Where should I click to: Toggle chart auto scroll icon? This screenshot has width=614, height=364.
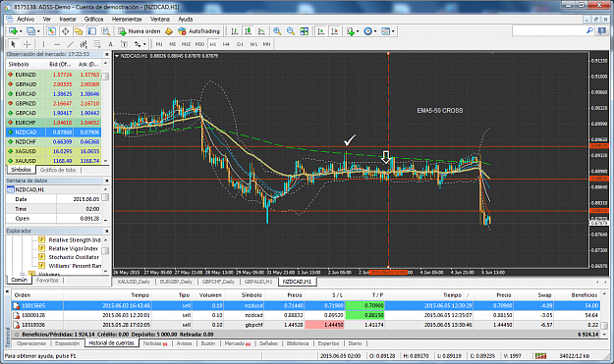click(x=320, y=31)
